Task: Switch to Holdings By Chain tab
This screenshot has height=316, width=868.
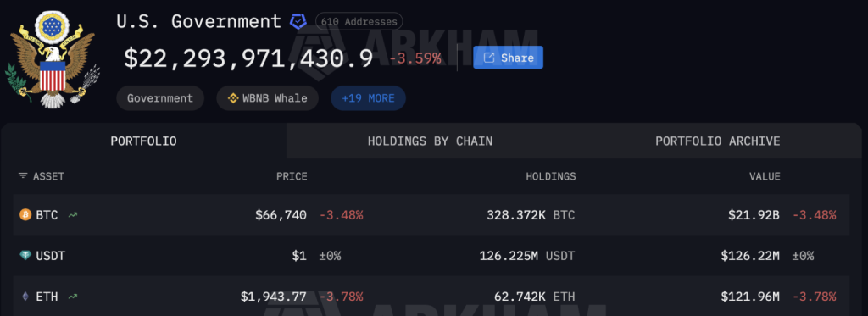Action: pyautogui.click(x=430, y=141)
